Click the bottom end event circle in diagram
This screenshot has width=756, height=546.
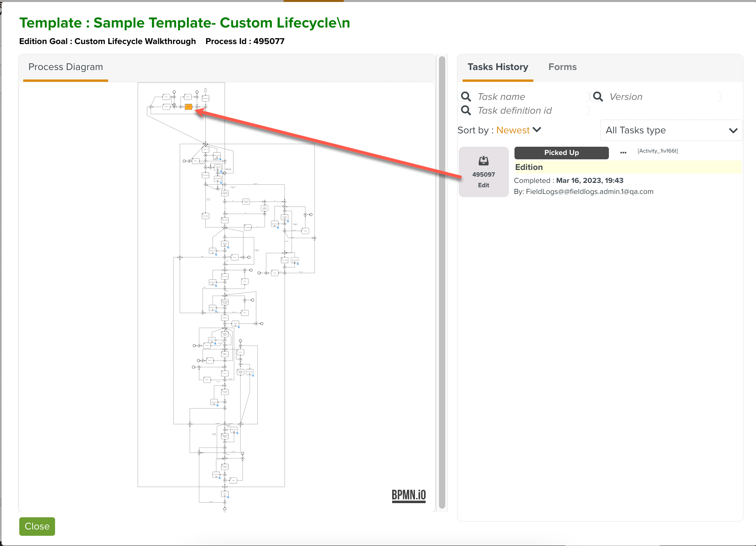(225, 509)
